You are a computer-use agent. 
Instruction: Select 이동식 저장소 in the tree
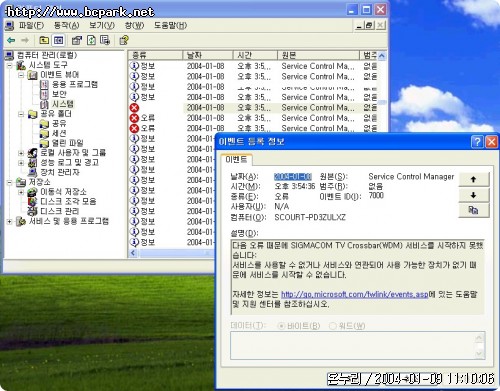tap(63, 192)
